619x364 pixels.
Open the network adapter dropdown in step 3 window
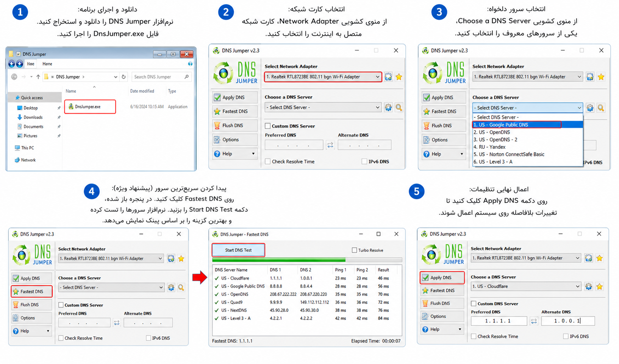coord(527,77)
